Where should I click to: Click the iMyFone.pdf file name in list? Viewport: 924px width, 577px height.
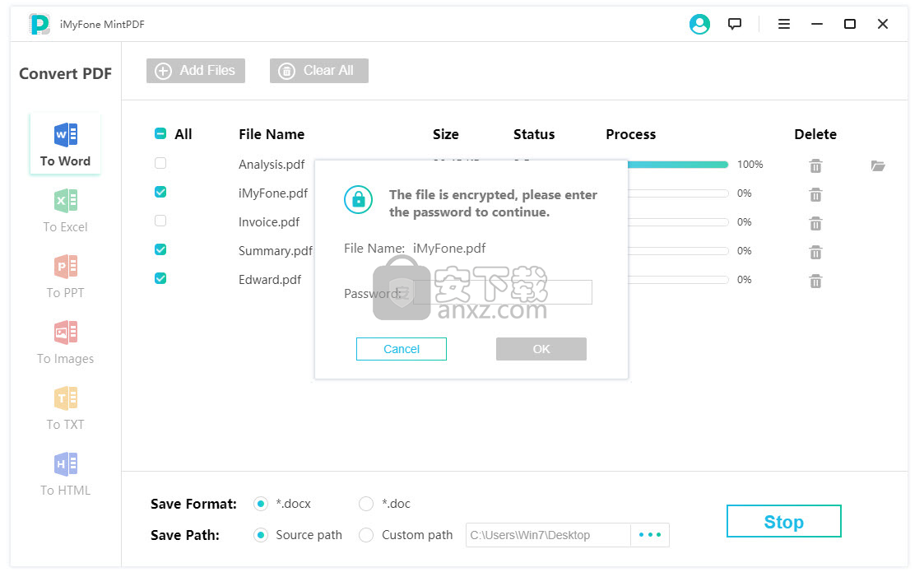273,193
